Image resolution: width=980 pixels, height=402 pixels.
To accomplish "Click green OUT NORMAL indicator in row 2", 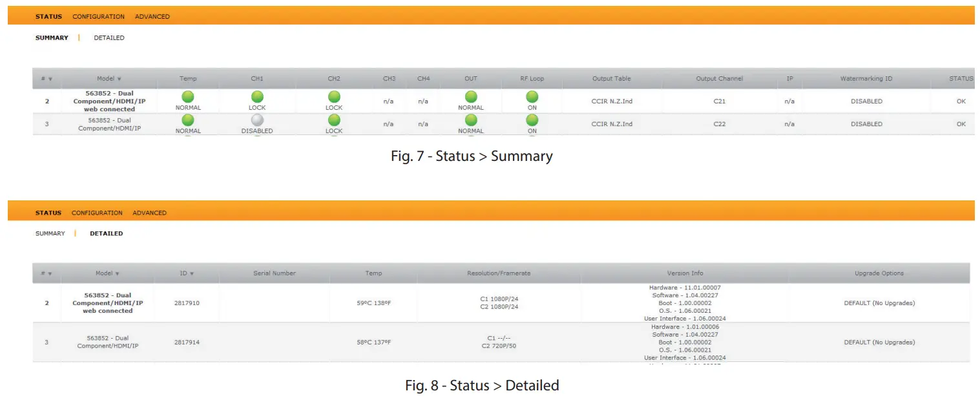I will click(471, 97).
